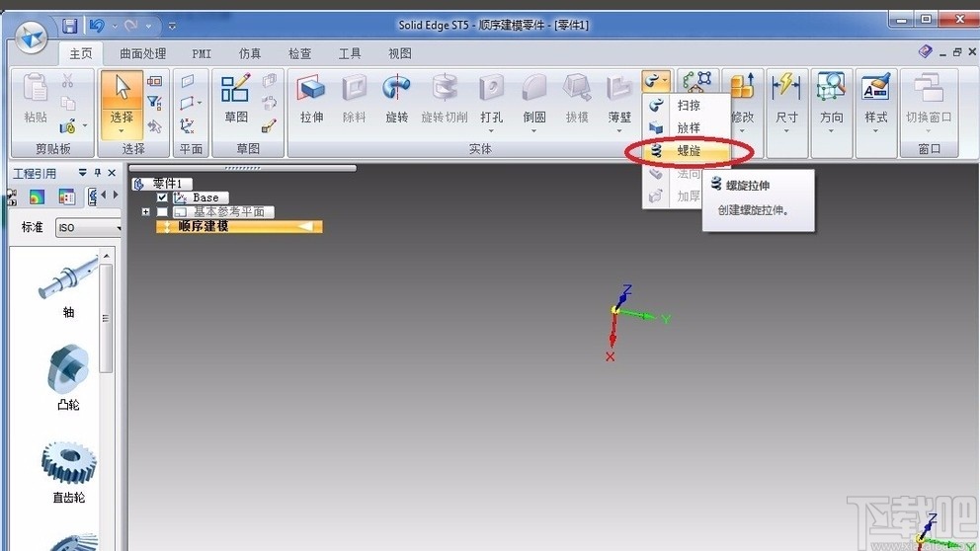The height and width of the screenshot is (551, 980).
Task: Choose 放样 (Loft) from the dropdown menu
Action: click(x=687, y=128)
